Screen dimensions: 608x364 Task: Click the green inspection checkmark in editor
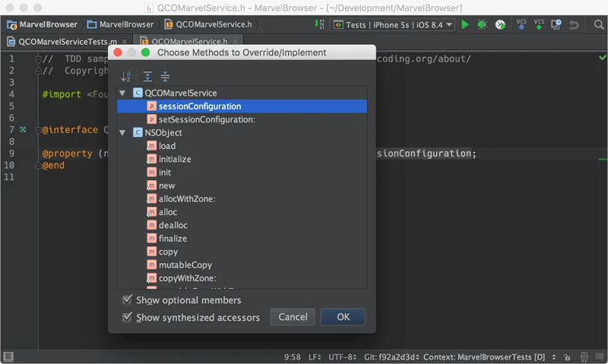click(x=602, y=58)
